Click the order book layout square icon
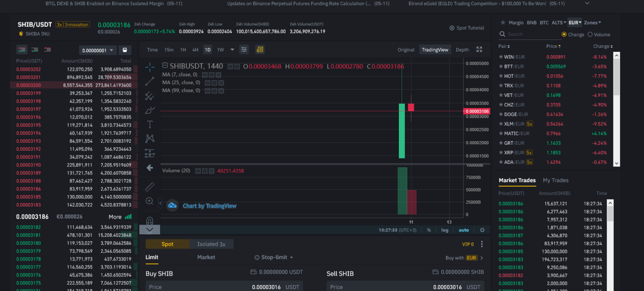This screenshot has width=644, height=291. pos(125,50)
